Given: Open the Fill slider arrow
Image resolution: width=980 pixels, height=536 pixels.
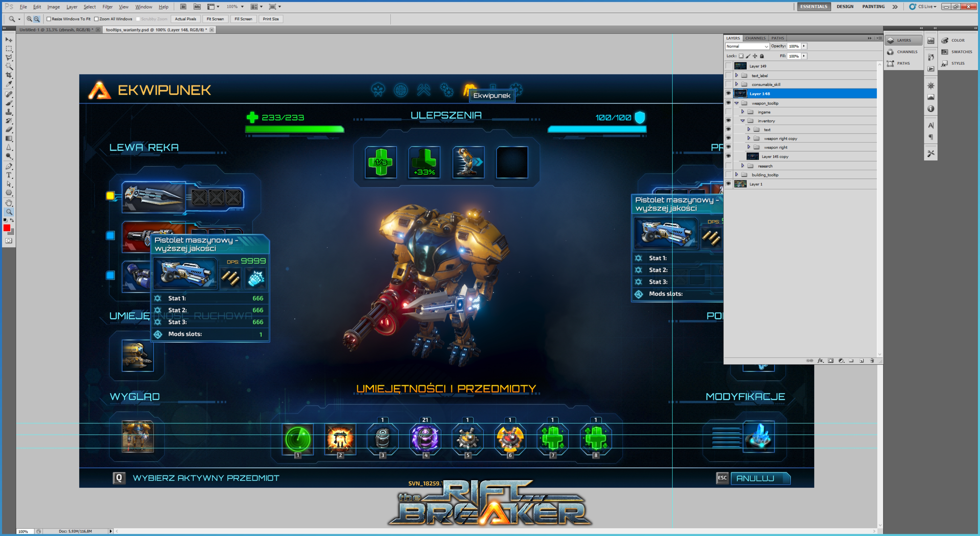Looking at the screenshot, I should [x=804, y=56].
